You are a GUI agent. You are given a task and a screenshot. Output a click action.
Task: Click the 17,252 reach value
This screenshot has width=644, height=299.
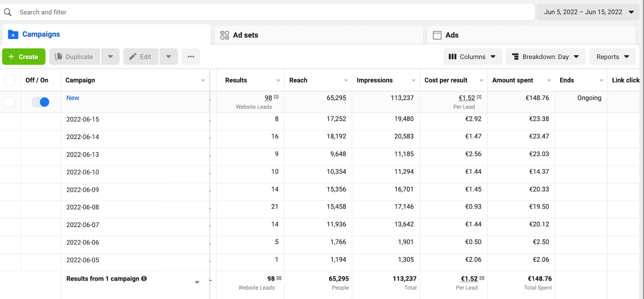[336, 119]
